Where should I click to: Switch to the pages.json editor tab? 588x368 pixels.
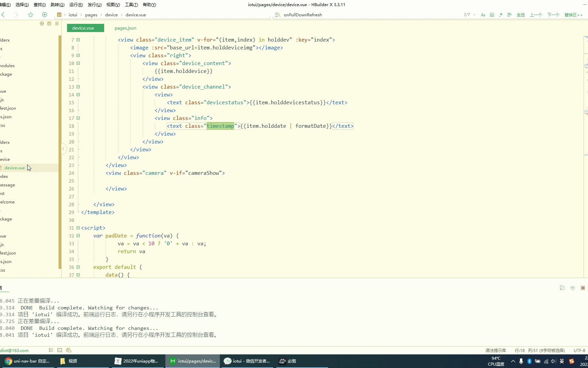click(x=125, y=28)
